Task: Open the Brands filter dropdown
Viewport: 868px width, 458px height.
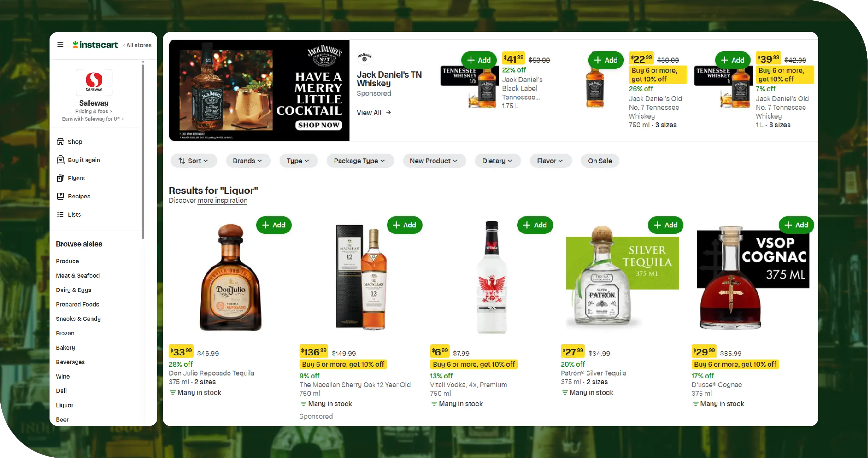Action: click(x=248, y=161)
